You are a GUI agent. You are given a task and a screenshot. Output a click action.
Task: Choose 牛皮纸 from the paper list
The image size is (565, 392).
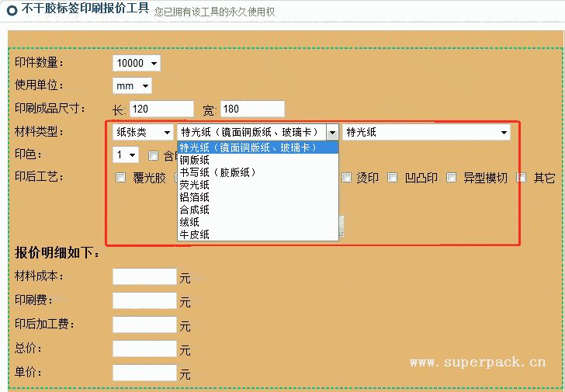[x=195, y=234]
